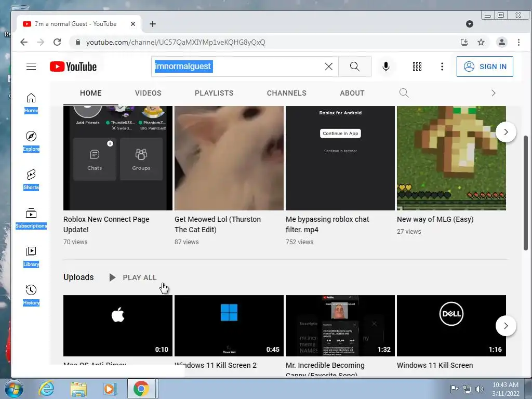Close the I'm a normal Guest tab
The height and width of the screenshot is (399, 532).
(133, 24)
